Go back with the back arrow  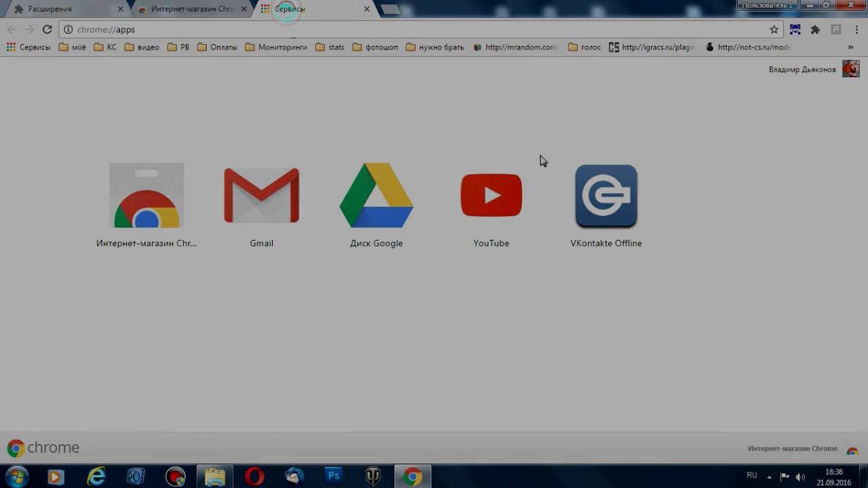pos(11,29)
